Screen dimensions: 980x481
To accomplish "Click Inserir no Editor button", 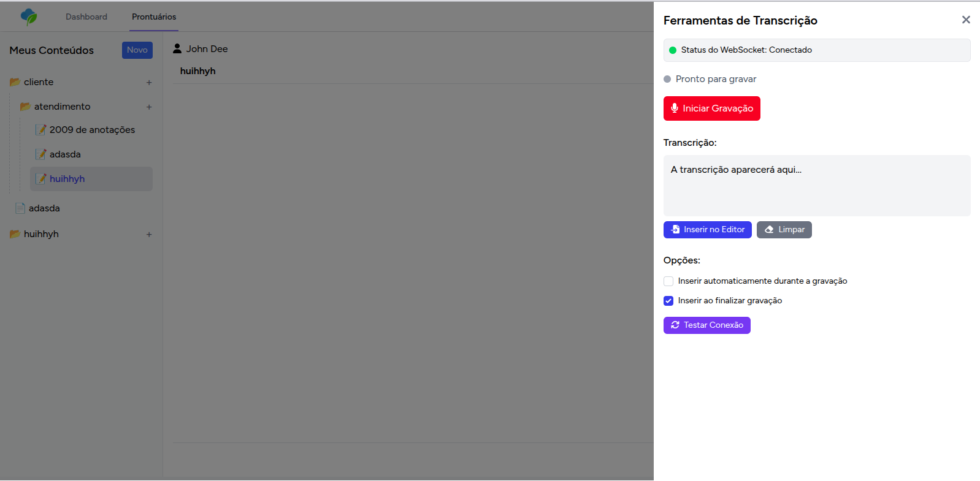I will (x=708, y=230).
